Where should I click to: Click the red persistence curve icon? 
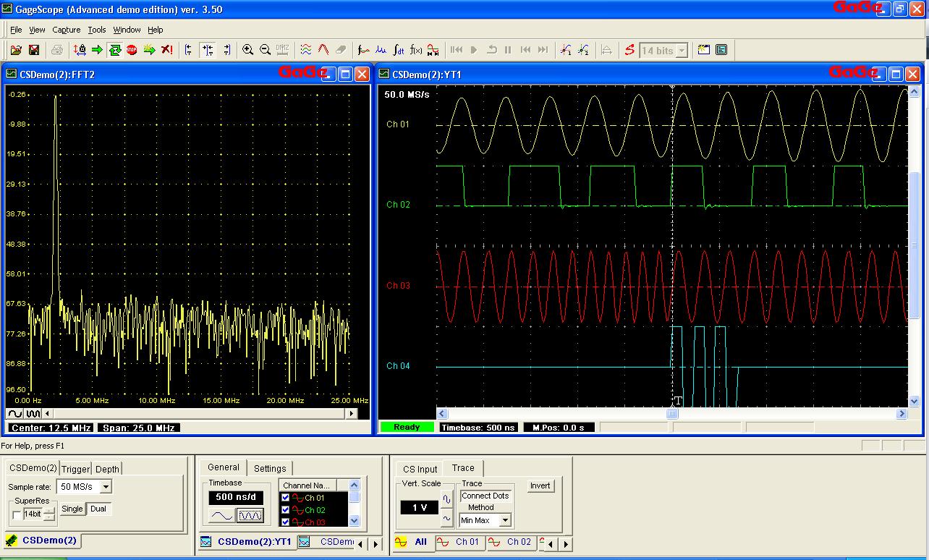(x=323, y=50)
